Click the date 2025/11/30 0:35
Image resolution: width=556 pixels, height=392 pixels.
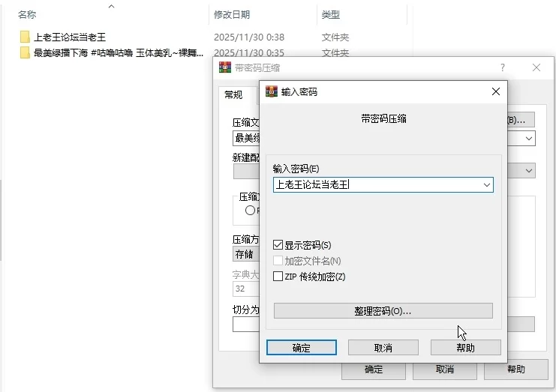point(249,52)
